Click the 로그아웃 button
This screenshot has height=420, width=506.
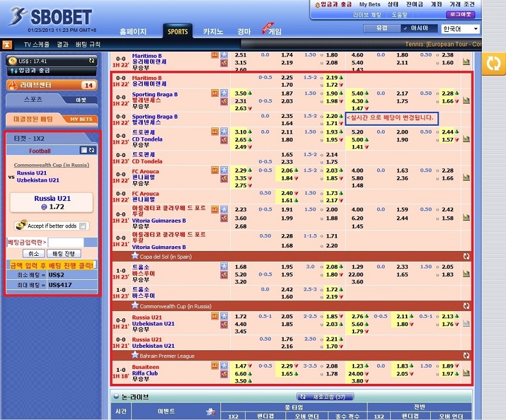[x=461, y=14]
